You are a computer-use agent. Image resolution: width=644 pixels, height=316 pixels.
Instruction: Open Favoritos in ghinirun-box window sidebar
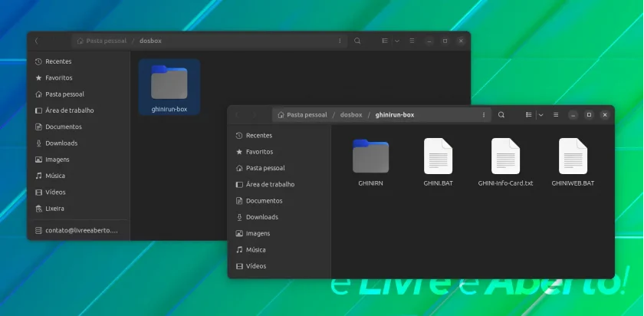click(x=280, y=152)
